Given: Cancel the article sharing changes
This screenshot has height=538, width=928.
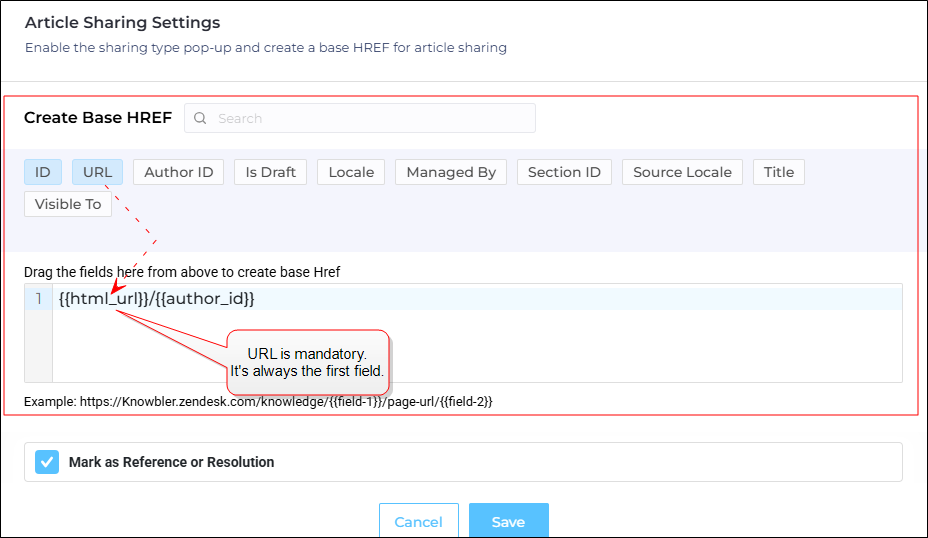Looking at the screenshot, I should click(x=419, y=521).
